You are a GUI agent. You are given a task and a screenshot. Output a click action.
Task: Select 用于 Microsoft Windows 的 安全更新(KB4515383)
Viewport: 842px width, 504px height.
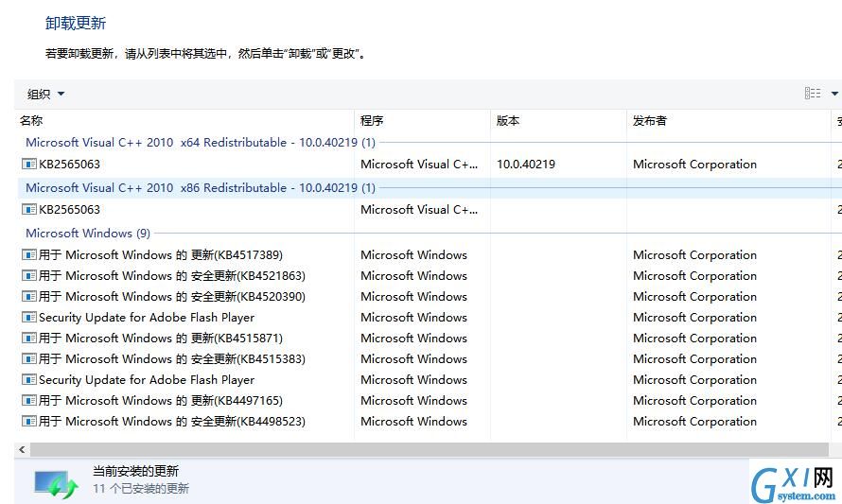[172, 359]
